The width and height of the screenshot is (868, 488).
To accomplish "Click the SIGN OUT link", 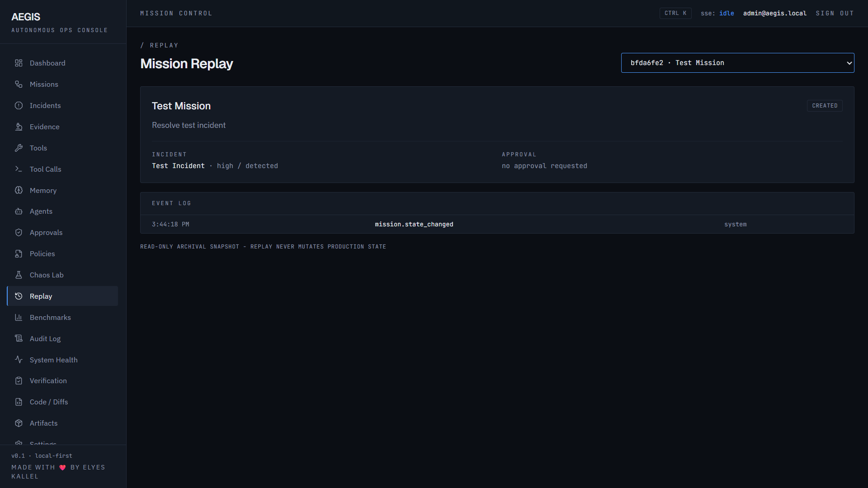I will tap(835, 13).
